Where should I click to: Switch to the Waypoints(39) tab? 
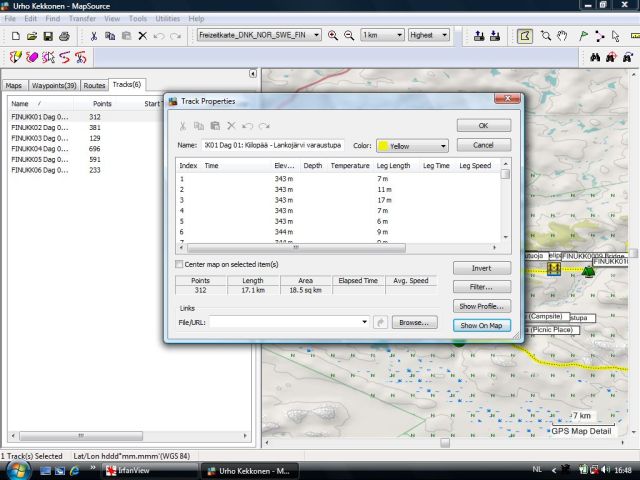coord(53,85)
